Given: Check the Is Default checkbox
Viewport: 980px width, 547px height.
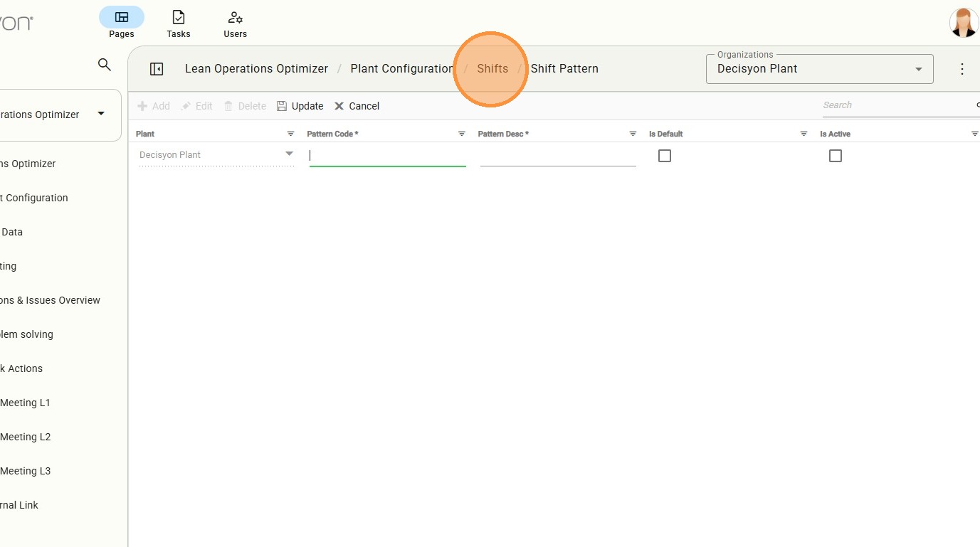Looking at the screenshot, I should point(665,156).
